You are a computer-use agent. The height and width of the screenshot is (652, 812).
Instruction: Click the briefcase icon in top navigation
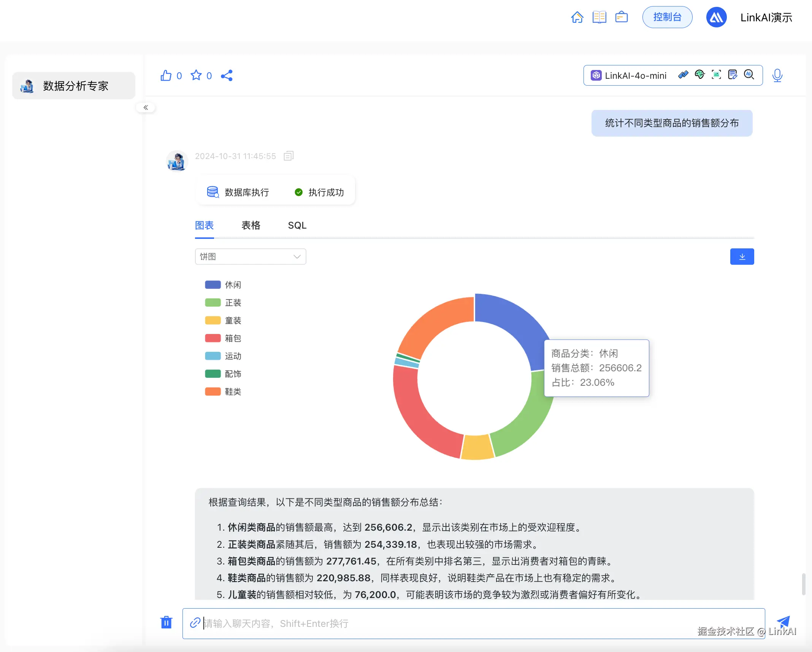(621, 17)
